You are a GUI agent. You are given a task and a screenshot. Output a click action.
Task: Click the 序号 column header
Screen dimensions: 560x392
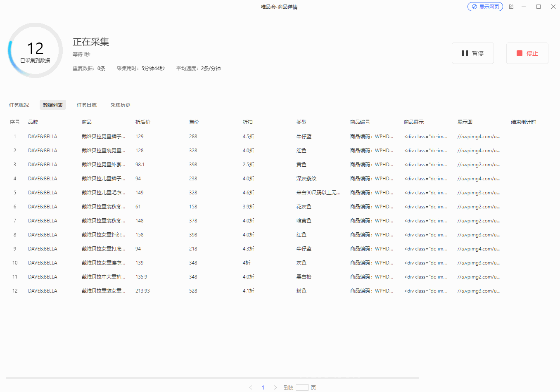[x=15, y=122]
